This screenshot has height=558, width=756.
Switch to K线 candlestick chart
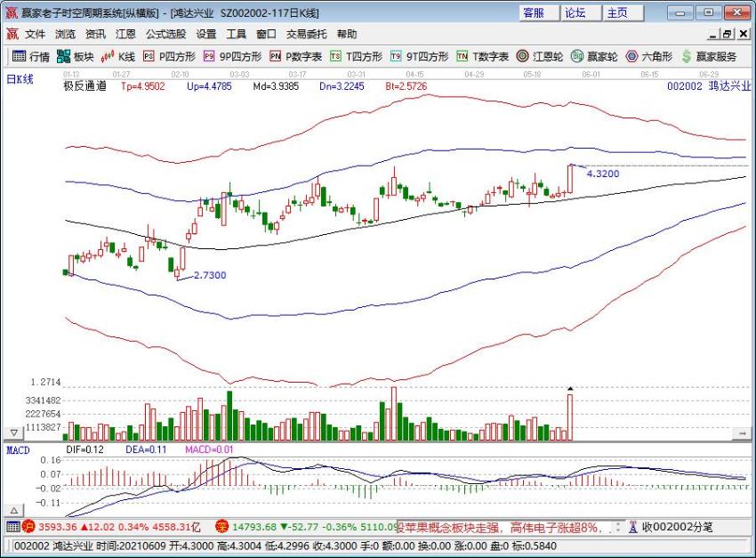pos(117,56)
